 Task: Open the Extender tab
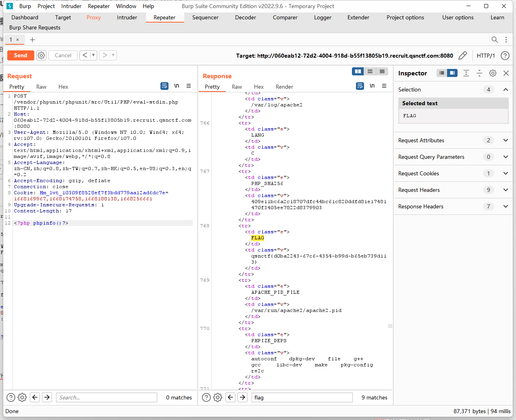click(358, 17)
